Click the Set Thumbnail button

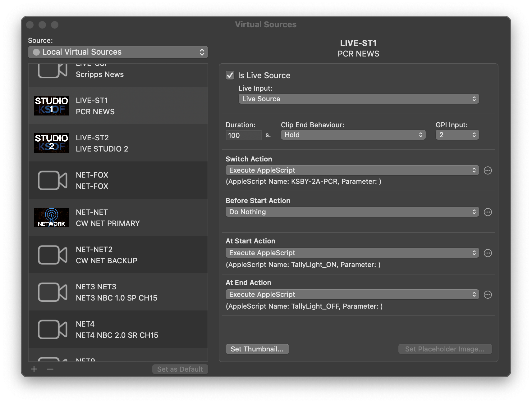point(257,349)
